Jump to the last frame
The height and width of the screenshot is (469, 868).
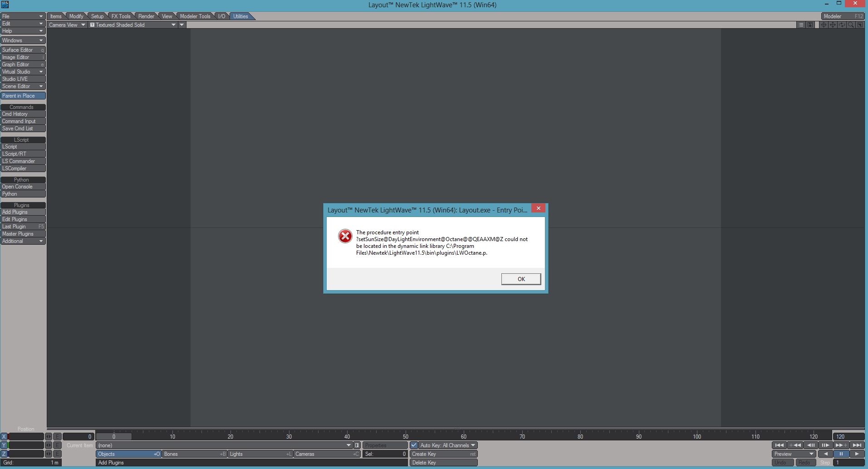(x=857, y=445)
